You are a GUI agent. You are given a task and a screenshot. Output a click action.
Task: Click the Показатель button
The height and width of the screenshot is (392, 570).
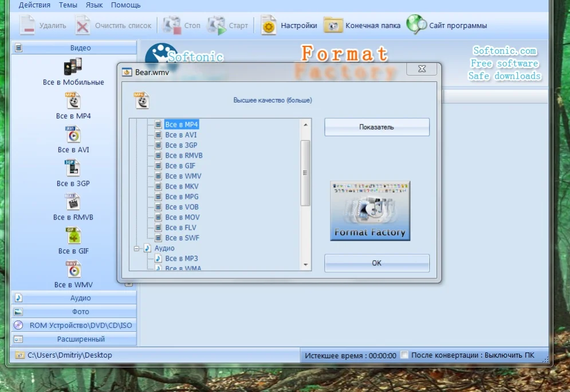click(376, 127)
